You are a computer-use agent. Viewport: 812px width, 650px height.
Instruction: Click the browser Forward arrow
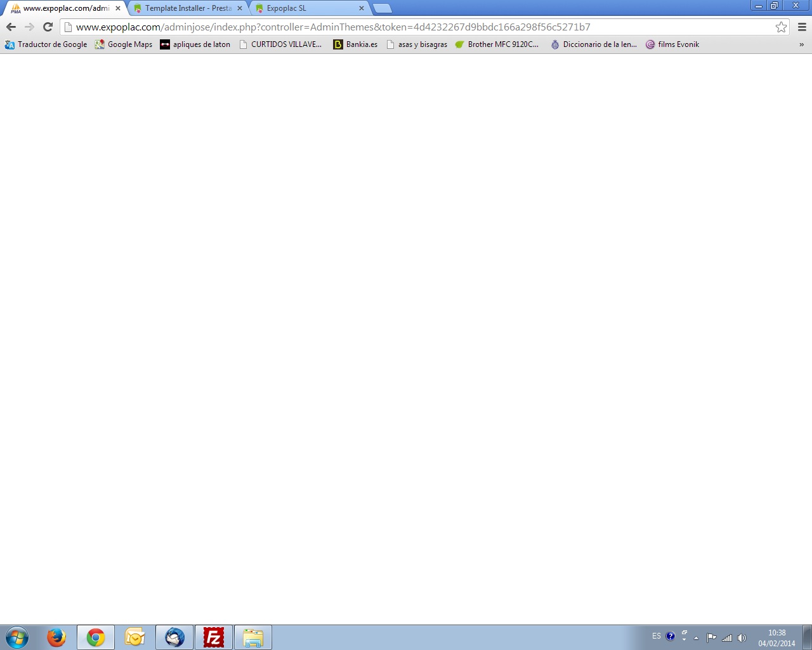coord(29,27)
